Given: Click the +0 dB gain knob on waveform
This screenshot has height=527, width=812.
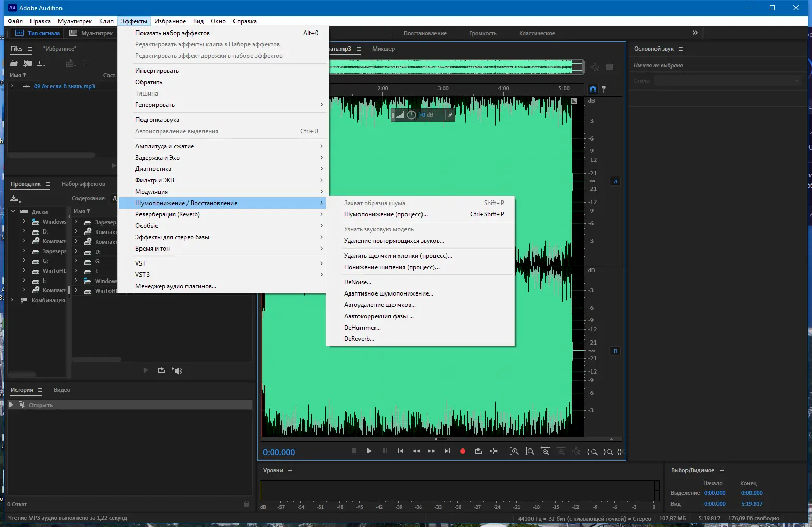Looking at the screenshot, I should (411, 115).
